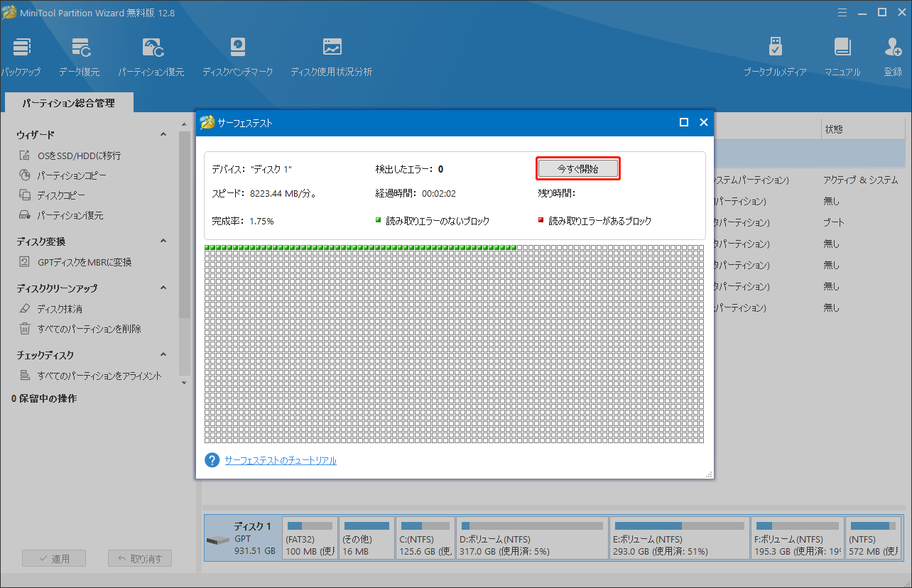
Task: Click the dialog resize grip corner
Action: tap(708, 474)
